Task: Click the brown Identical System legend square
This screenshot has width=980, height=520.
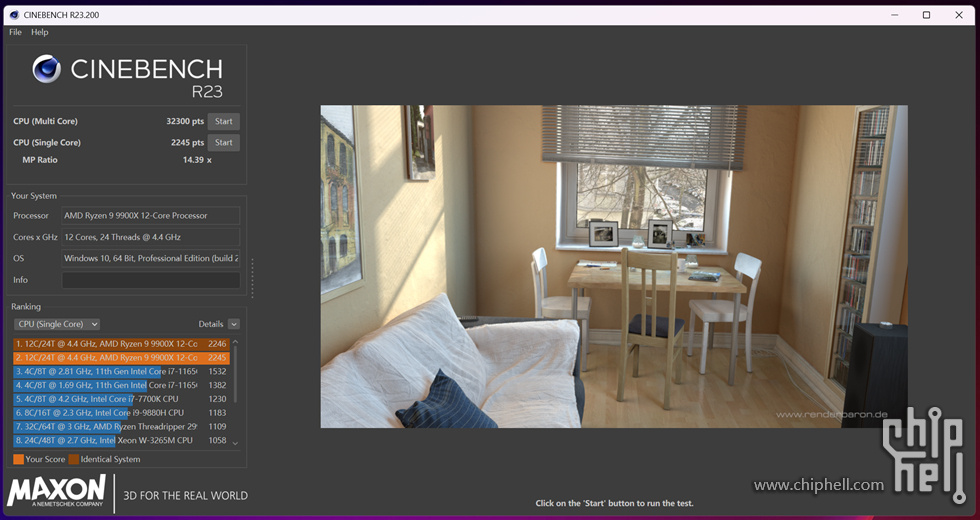Action: click(74, 460)
